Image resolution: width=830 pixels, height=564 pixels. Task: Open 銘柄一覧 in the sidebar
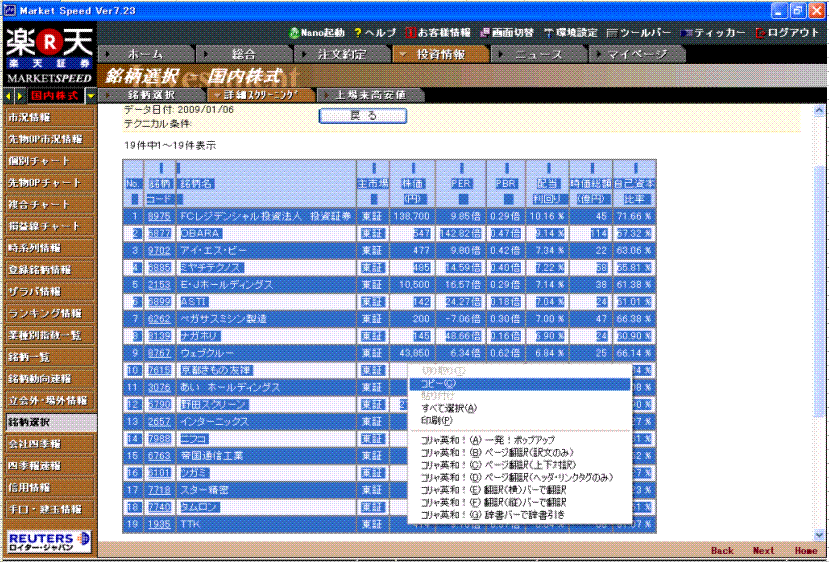pyautogui.click(x=49, y=357)
